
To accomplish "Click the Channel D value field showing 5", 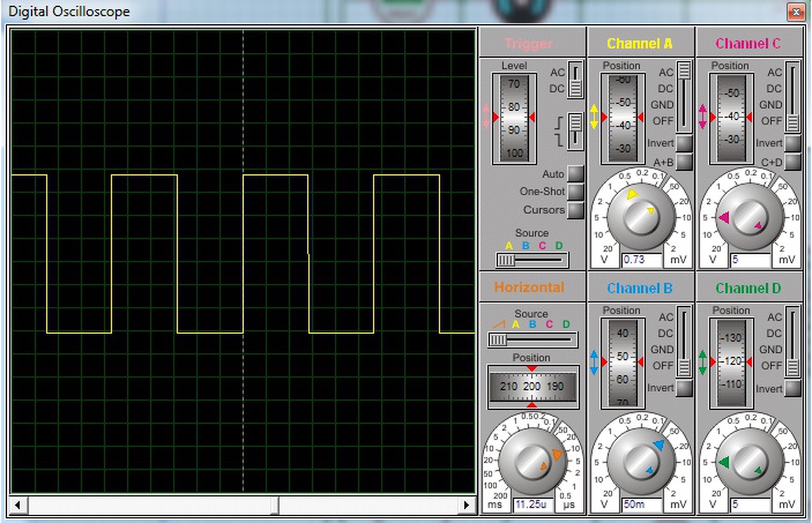I will point(751,505).
